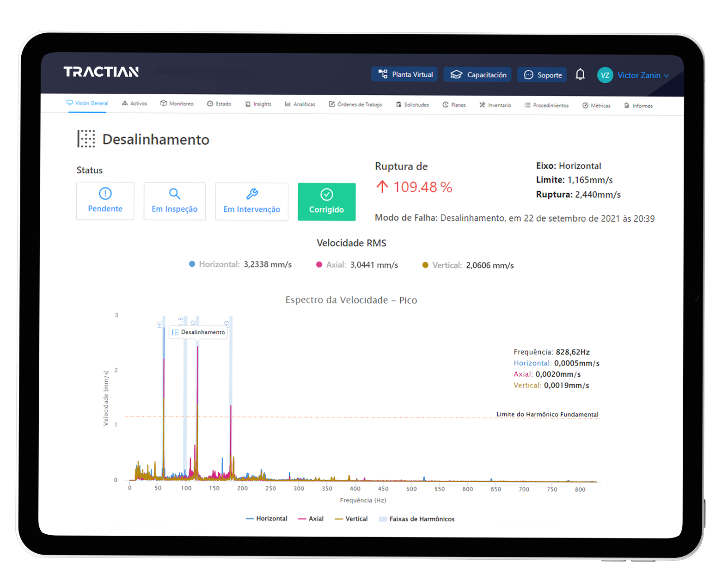Viewport: 728px width, 587px height.
Task: Go to the Solicitudes tab
Action: point(412,105)
